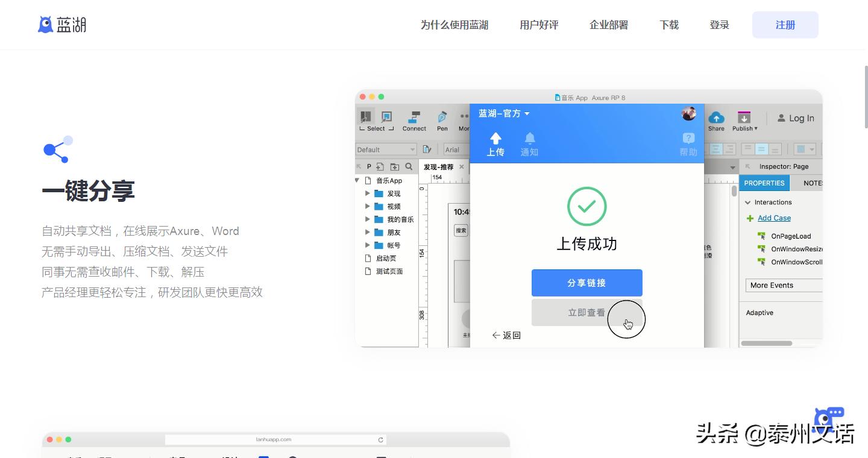Open the 蓝湖-官方 team dropdown
This screenshot has height=458, width=868.
pyautogui.click(x=505, y=113)
